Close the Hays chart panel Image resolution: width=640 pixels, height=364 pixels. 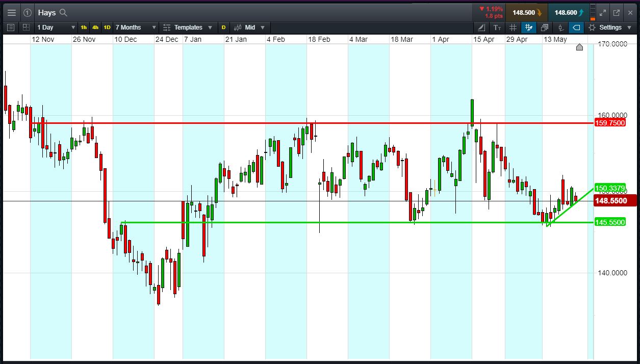point(629,13)
